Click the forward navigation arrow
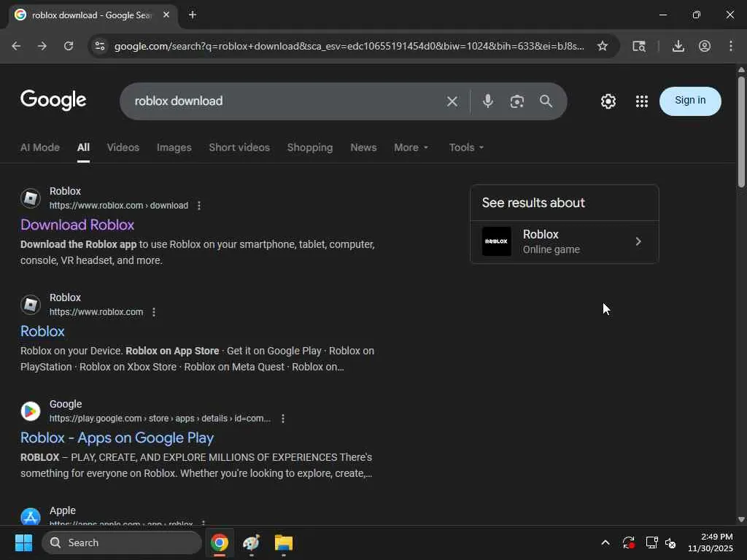 (42, 46)
